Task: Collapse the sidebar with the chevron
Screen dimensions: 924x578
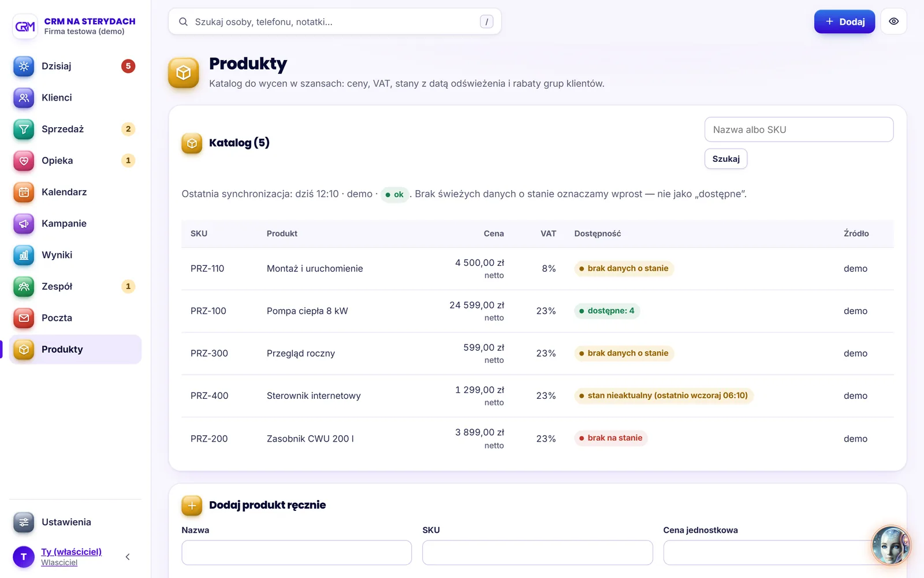Action: [x=128, y=557]
